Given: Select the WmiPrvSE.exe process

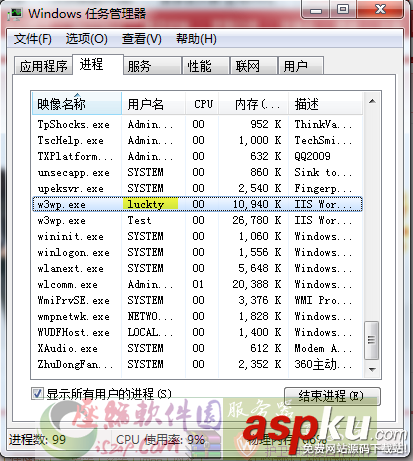Looking at the screenshot, I should tap(197, 300).
